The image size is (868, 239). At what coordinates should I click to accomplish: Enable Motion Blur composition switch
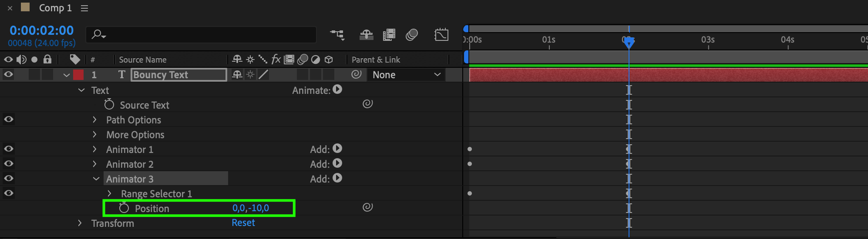[x=411, y=35]
